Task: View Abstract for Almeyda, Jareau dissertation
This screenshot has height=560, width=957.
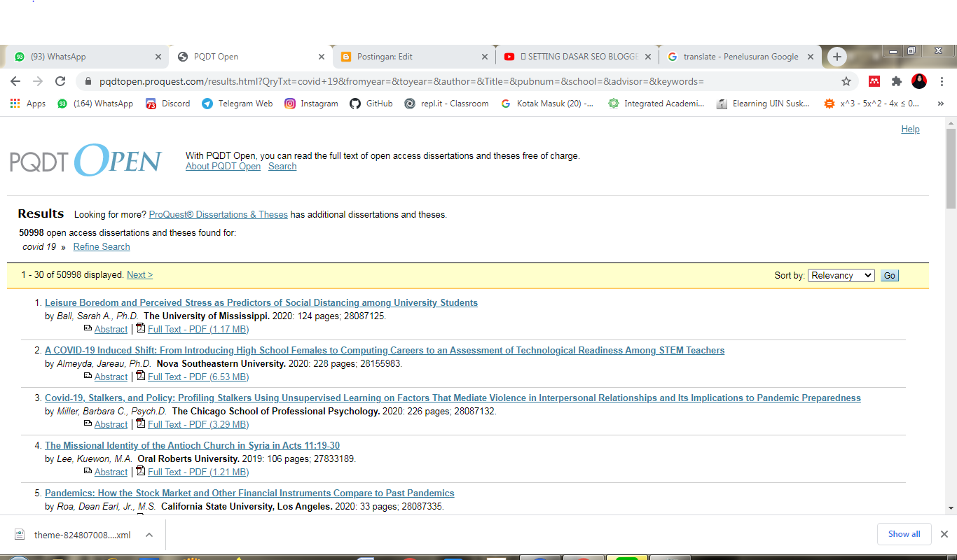Action: 111,377
